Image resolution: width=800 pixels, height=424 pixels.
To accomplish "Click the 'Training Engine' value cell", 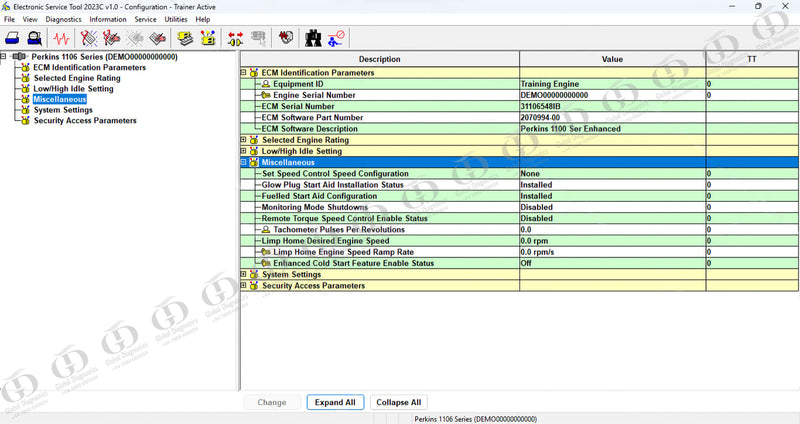I will 612,84.
